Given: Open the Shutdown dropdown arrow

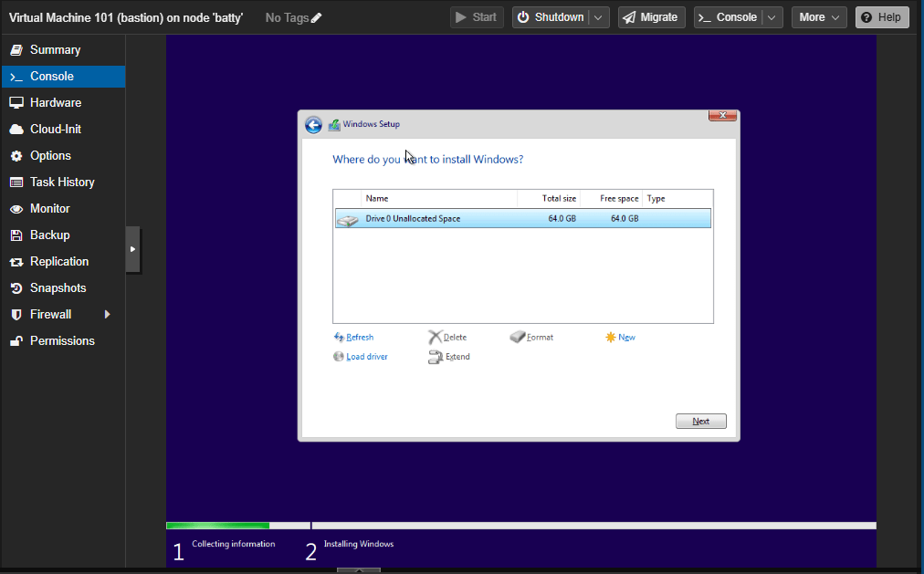Looking at the screenshot, I should coord(599,17).
